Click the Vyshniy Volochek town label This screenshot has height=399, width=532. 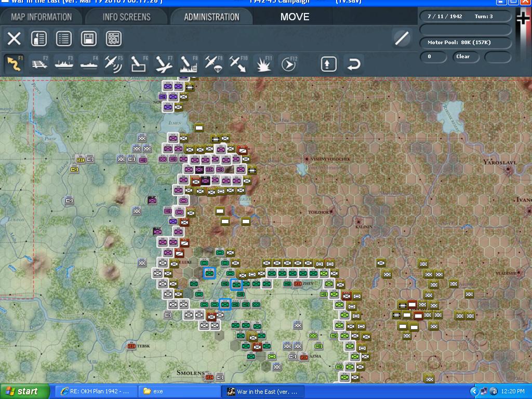point(330,159)
